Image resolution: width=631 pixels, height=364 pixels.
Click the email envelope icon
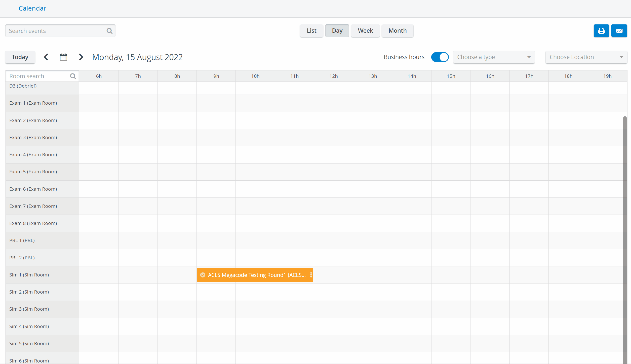(619, 31)
